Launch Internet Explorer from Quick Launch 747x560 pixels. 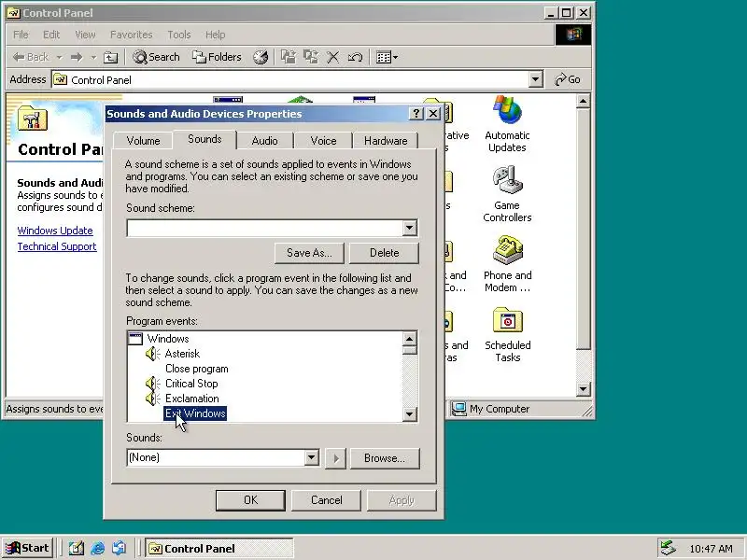tap(97, 549)
